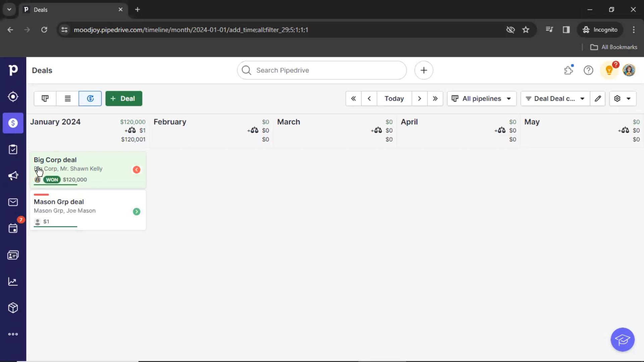Click the Today navigation button

(394, 98)
